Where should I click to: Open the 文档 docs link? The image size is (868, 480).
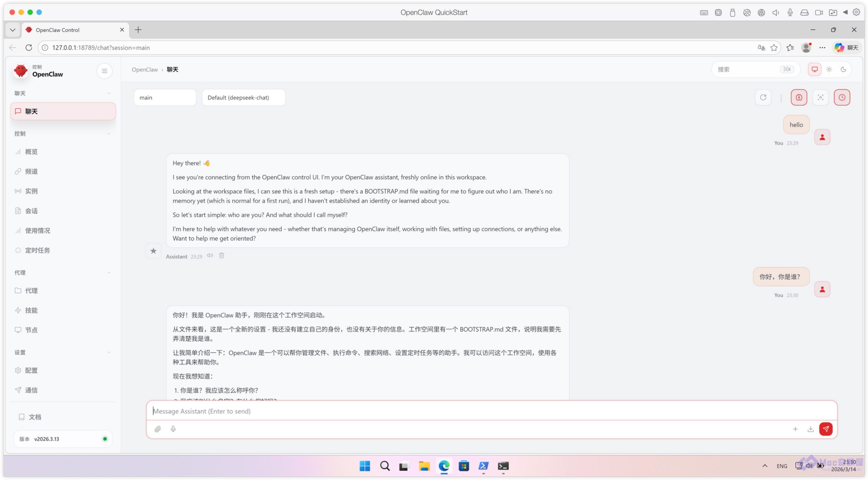[x=35, y=417]
